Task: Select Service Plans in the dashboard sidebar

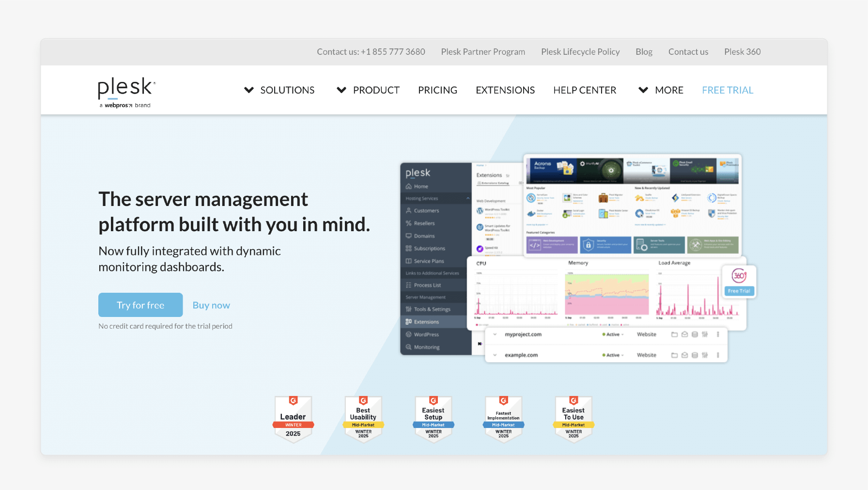Action: [425, 261]
